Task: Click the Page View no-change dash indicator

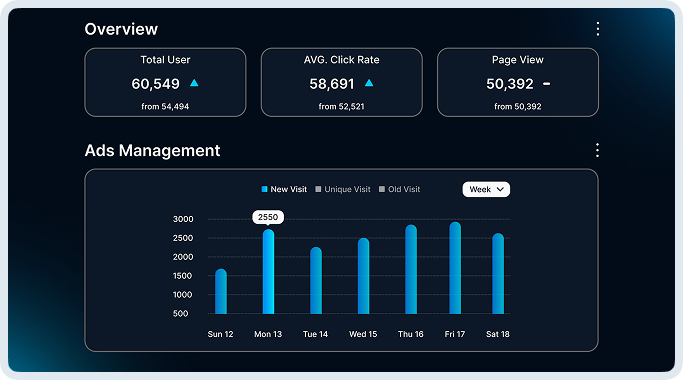Action: (x=546, y=84)
